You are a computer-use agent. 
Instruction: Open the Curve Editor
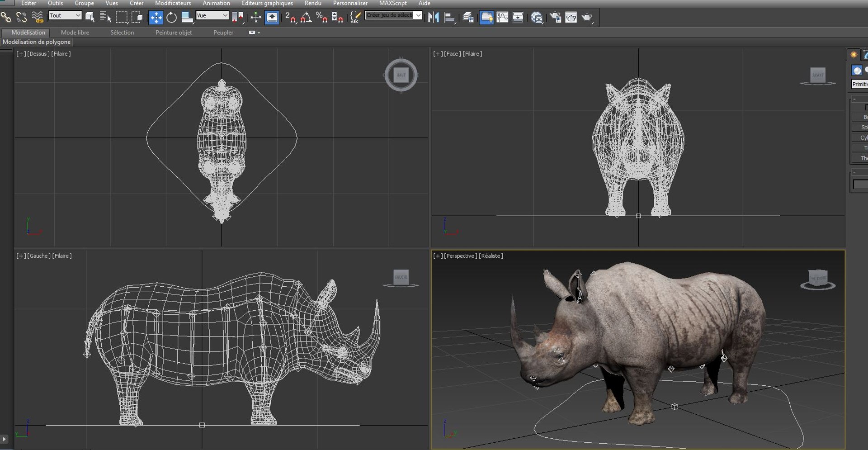point(502,17)
